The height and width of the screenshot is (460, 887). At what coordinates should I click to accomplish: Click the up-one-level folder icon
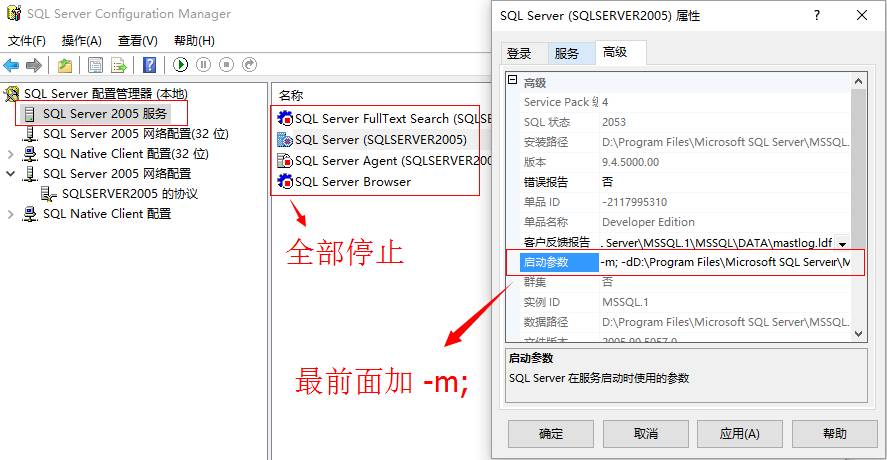click(x=65, y=65)
